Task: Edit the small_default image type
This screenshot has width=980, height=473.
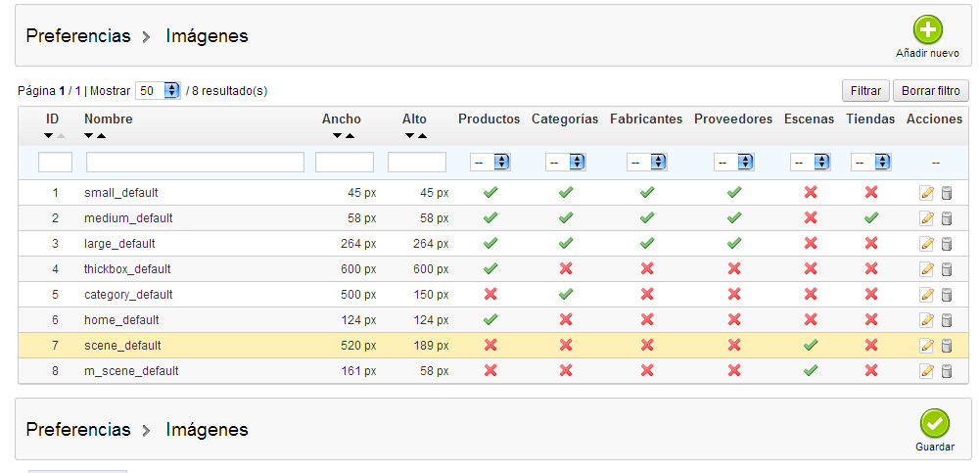Action: tap(926, 193)
